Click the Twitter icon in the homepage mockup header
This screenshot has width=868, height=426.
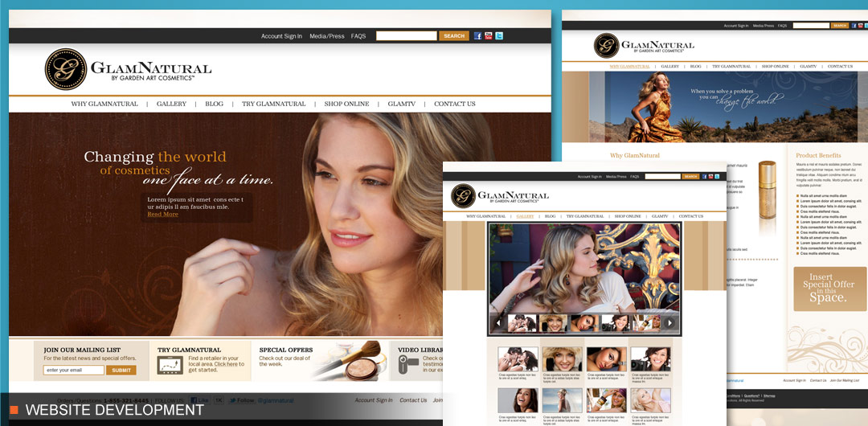pyautogui.click(x=499, y=36)
